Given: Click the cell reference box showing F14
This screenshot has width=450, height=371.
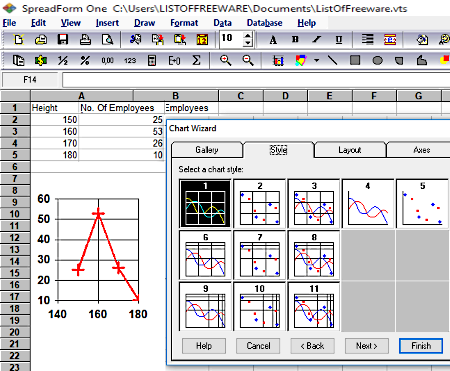Looking at the screenshot, I should (30, 80).
